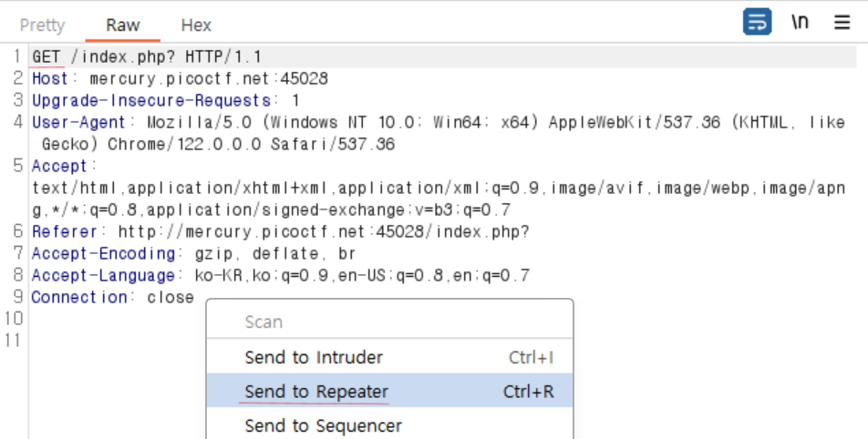Toggle the word wrap icon

(757, 22)
